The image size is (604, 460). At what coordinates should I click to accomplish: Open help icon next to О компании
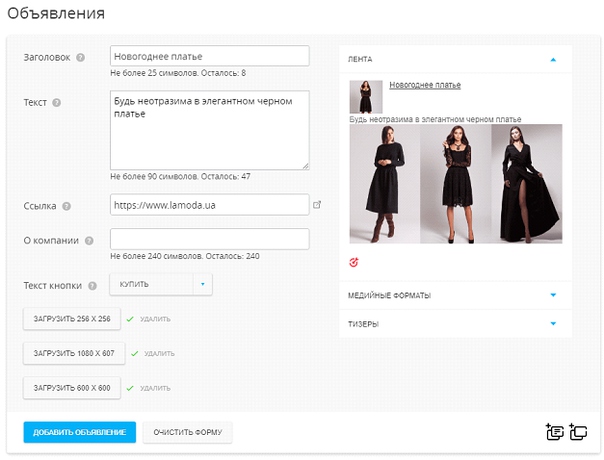[x=89, y=241]
